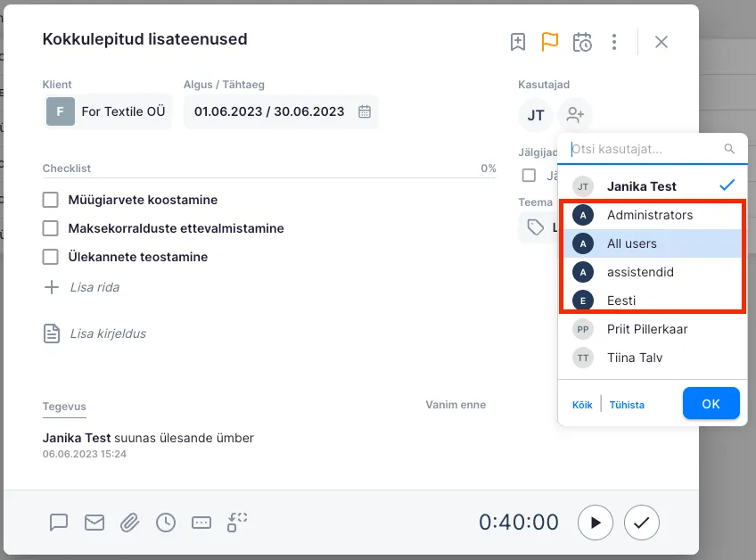Open the For Textile OÜ client selector
756x560 pixels.
click(x=108, y=111)
